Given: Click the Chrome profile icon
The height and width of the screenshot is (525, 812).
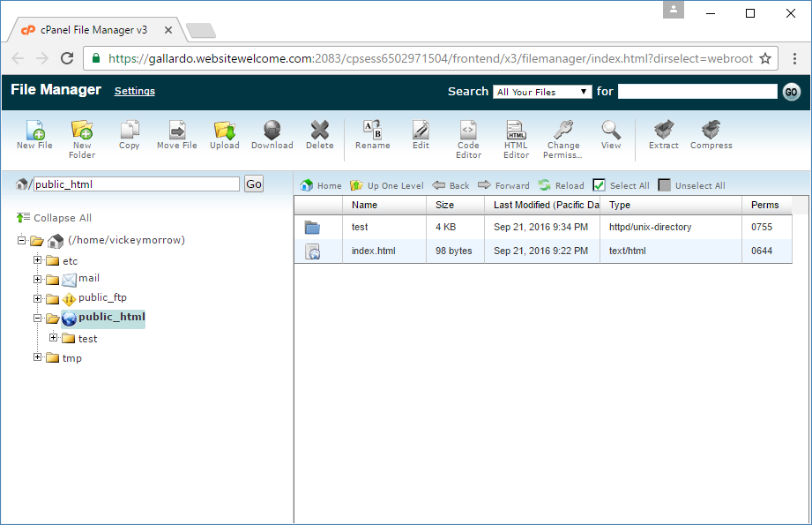Looking at the screenshot, I should click(674, 10).
